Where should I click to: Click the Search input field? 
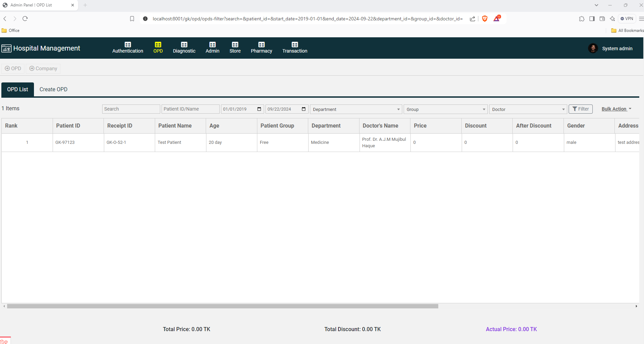point(131,109)
